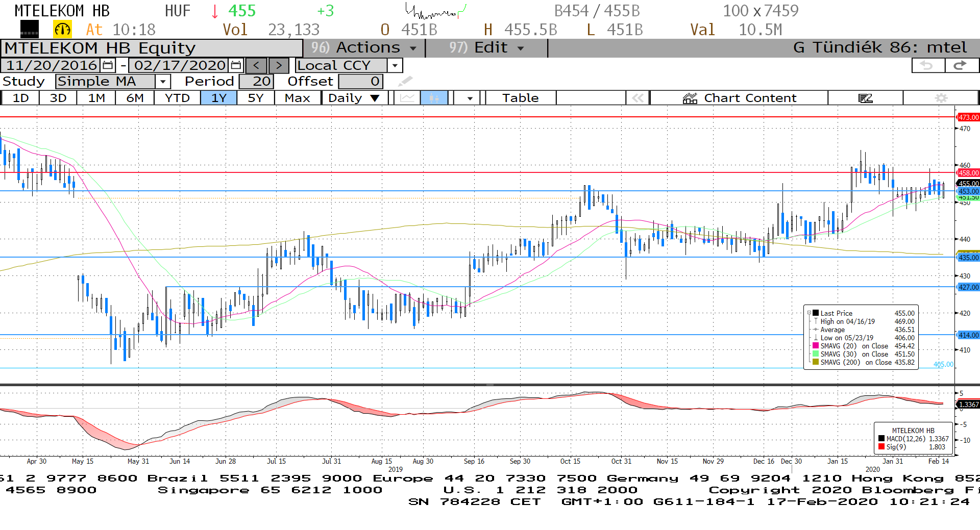Select the 1Y range tab
Viewport: 980px width, 530px height.
coord(218,98)
